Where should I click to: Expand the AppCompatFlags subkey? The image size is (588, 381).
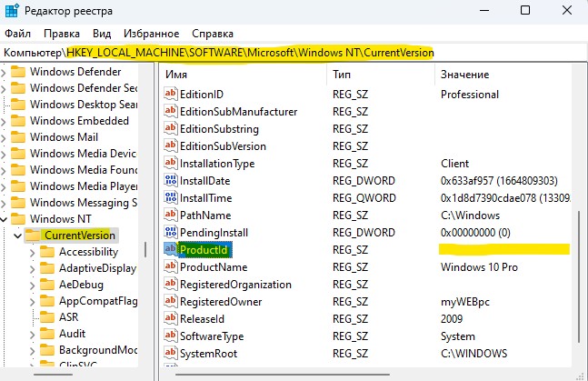pyautogui.click(x=32, y=302)
